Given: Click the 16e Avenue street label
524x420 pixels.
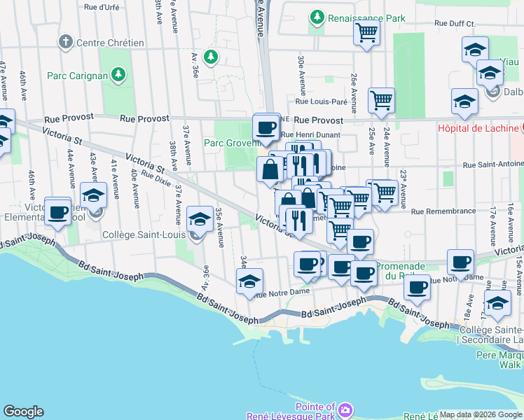Looking at the screenshot, I should (510, 223).
